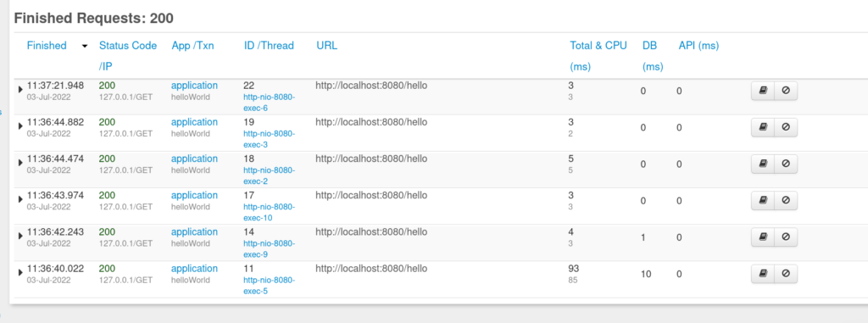Open book icon for request 11:36:43.974
Viewport: 868px width, 323px height.
click(763, 201)
